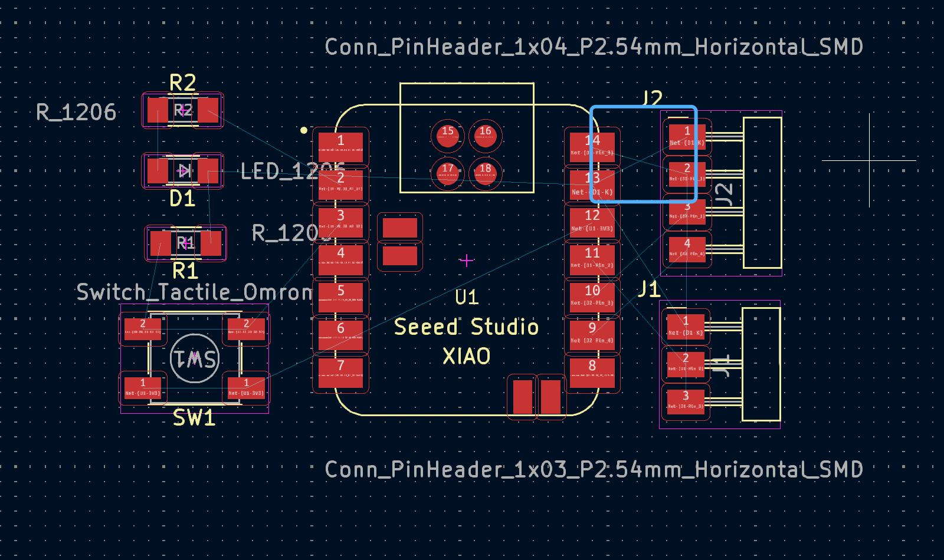Screen dimensions: 944x560
Task: Select the Seeed Studio silkscreen text
Action: coord(466,327)
